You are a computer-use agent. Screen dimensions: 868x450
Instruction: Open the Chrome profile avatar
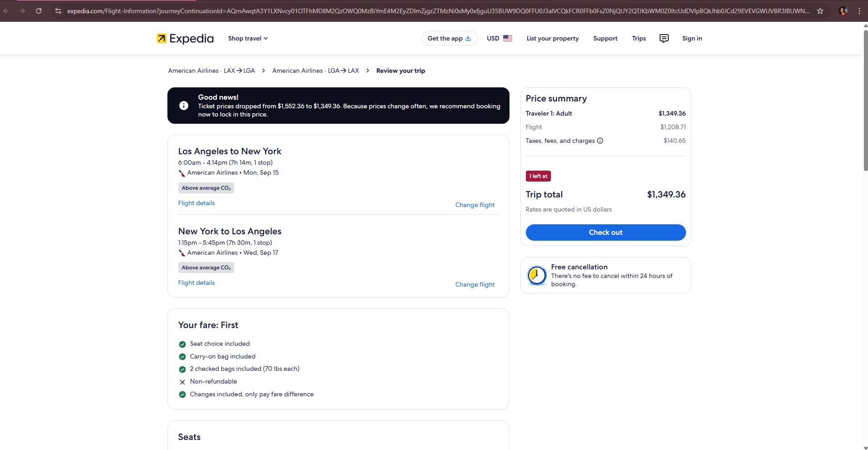[843, 11]
